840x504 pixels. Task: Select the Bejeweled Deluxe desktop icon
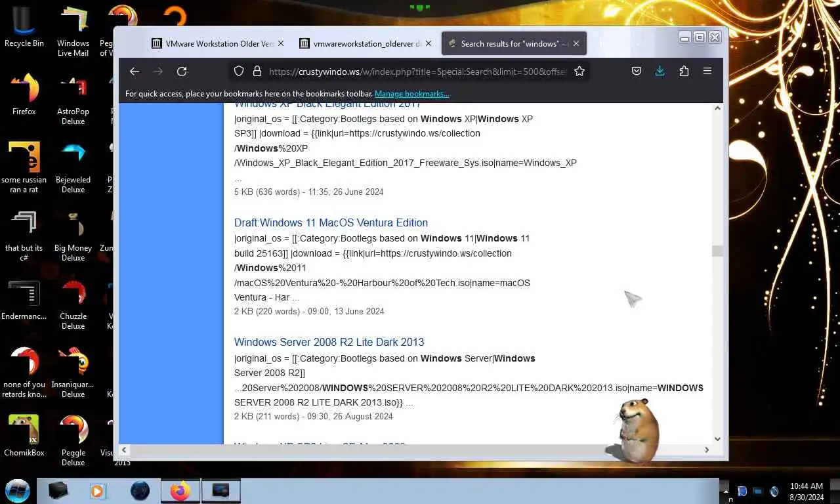pos(73,168)
